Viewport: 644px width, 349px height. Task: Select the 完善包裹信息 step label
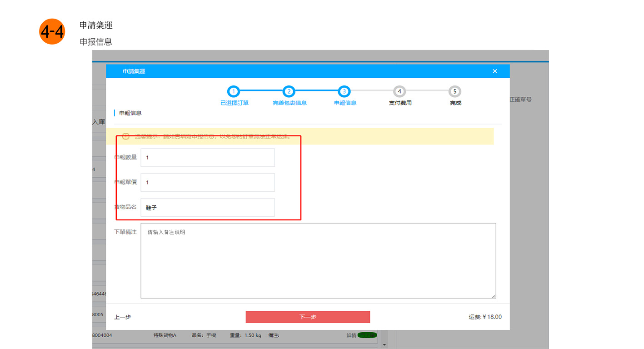pyautogui.click(x=290, y=103)
